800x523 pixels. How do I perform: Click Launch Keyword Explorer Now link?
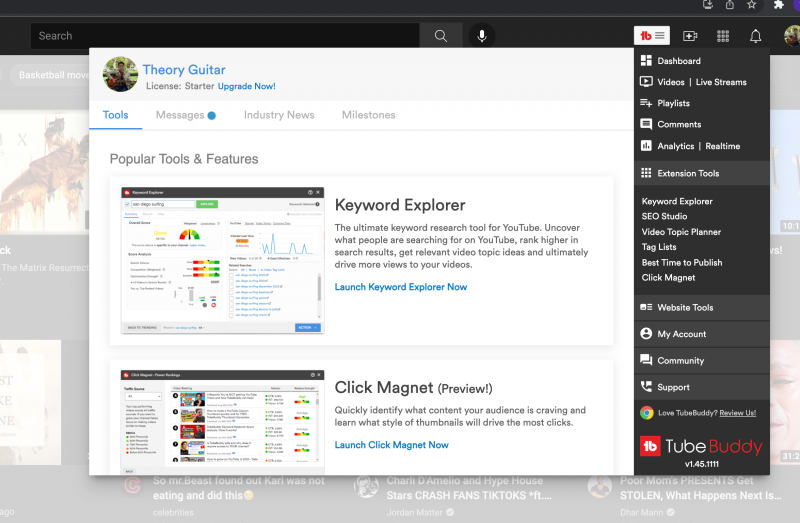400,287
